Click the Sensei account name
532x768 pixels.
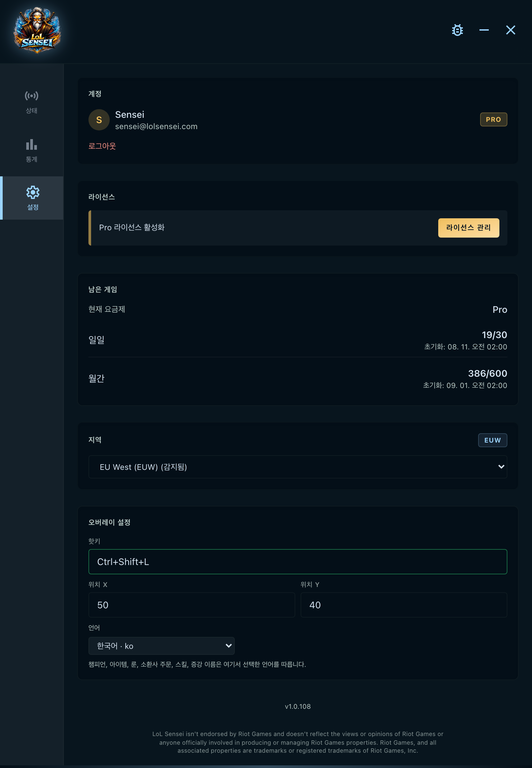[x=130, y=114]
